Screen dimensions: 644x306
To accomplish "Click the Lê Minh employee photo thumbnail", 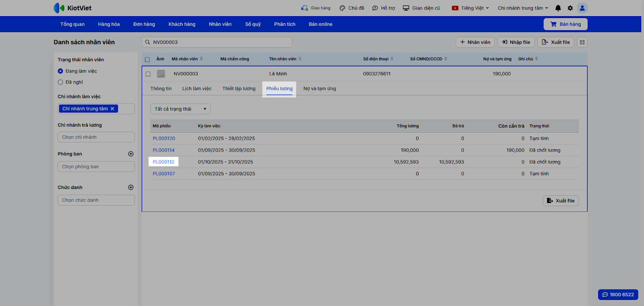I will point(161,74).
